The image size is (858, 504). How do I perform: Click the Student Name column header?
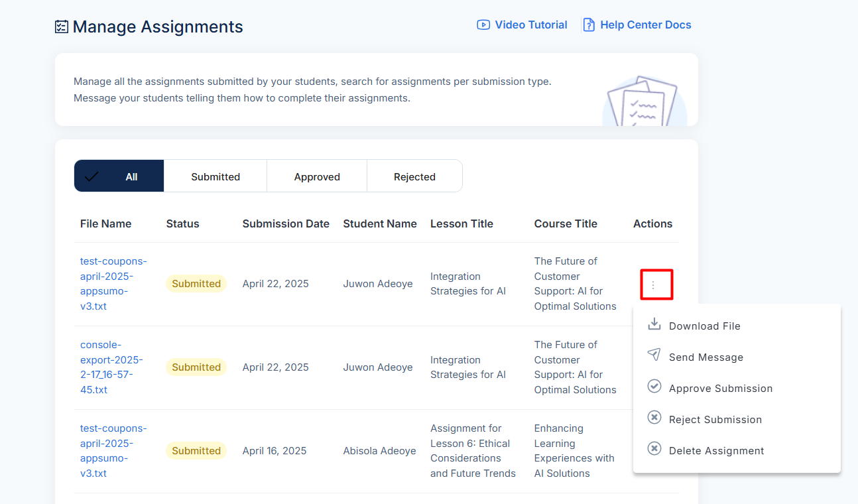[x=380, y=223]
